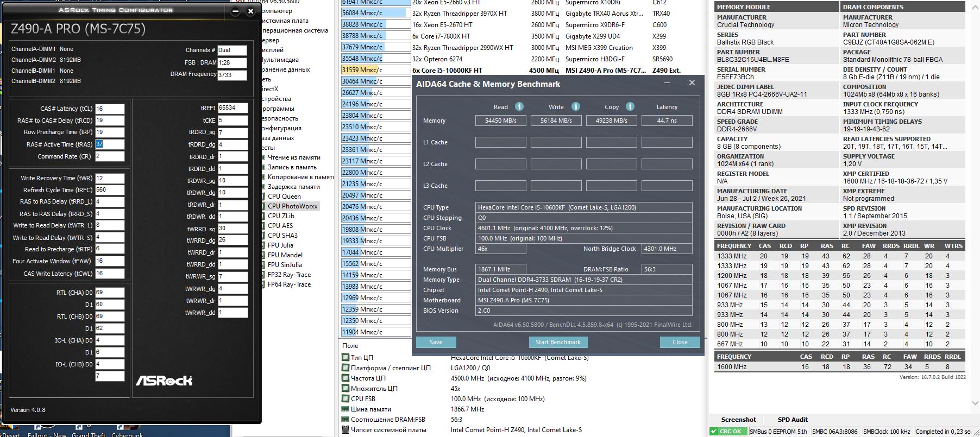Click the Channels # field showing Dual
The image size is (980, 437).
tap(232, 50)
